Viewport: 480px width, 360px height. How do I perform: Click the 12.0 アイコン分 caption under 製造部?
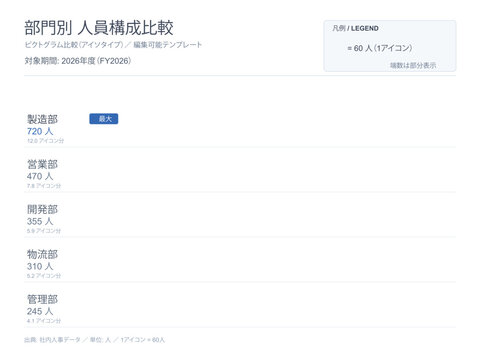coord(45,141)
